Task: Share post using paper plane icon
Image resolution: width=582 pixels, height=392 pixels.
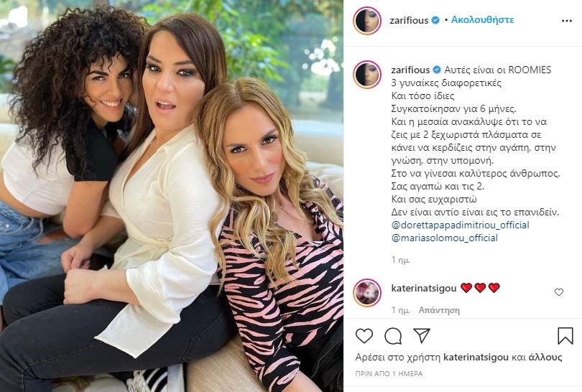Action: tap(422, 335)
